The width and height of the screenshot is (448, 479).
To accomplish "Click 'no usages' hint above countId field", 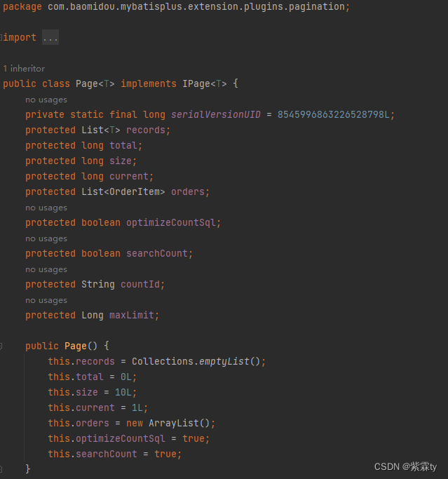I will point(46,269).
